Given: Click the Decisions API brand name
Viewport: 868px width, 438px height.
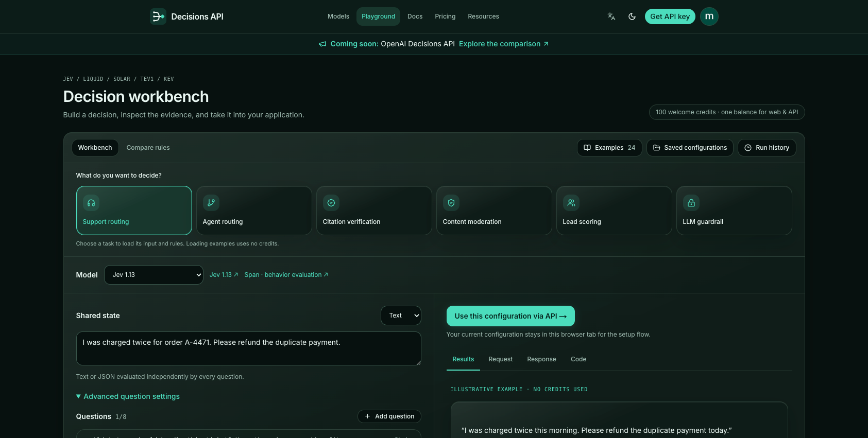Looking at the screenshot, I should pyautogui.click(x=197, y=16).
